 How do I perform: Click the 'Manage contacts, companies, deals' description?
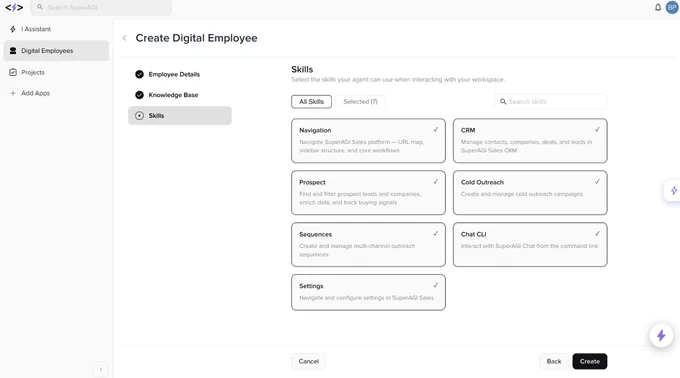tap(526, 146)
